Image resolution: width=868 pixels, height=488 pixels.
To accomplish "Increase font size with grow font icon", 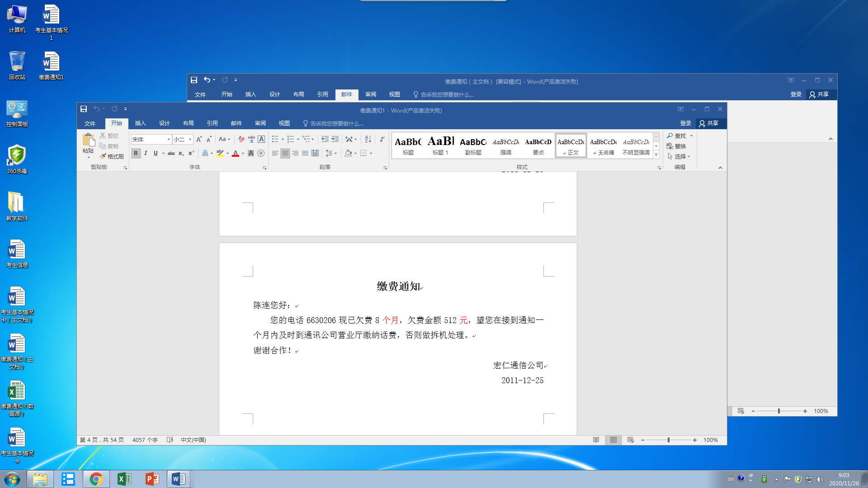I will coord(199,139).
